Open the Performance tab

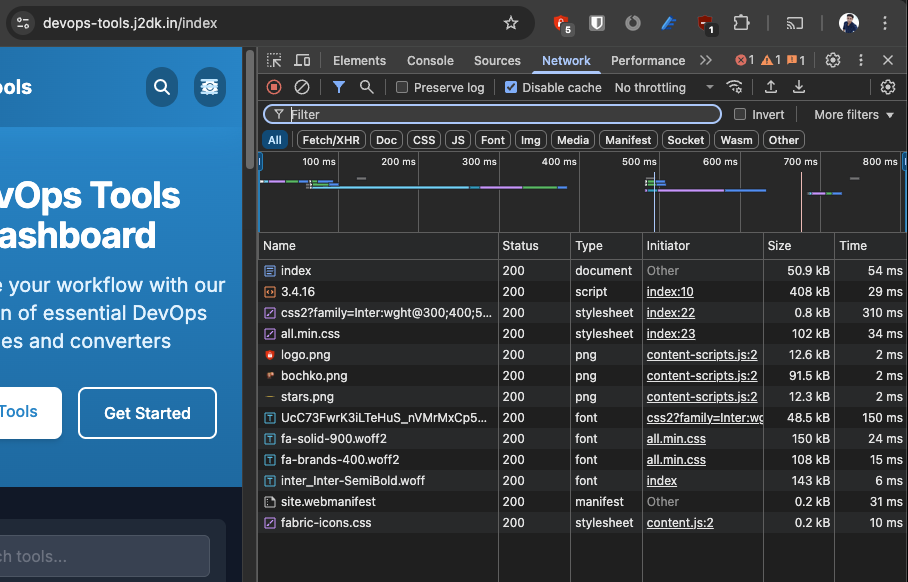(x=647, y=61)
